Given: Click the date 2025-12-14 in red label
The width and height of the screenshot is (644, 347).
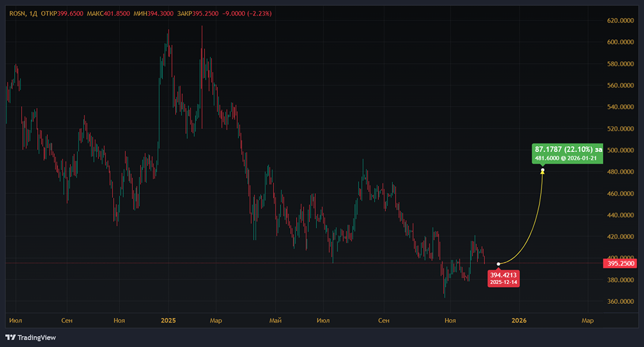Looking at the screenshot, I should [503, 282].
